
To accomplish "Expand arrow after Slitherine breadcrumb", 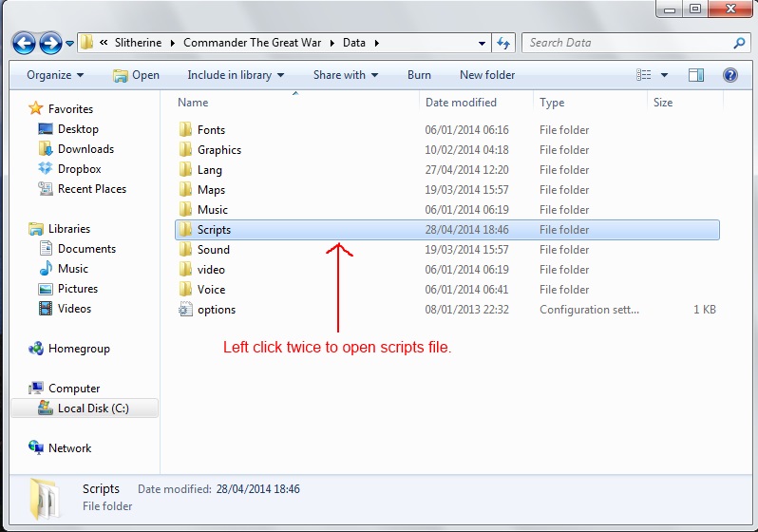I will click(173, 43).
